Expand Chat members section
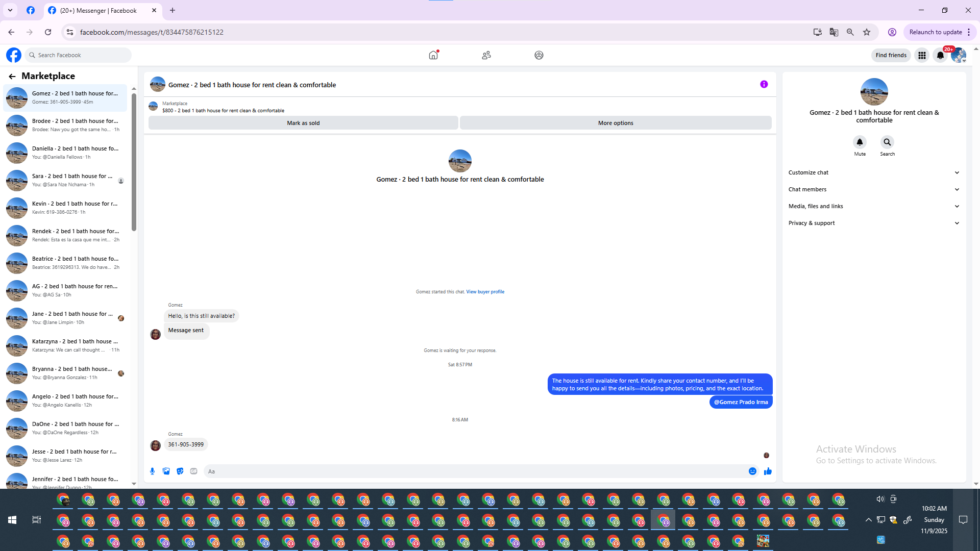980x551 pixels. coord(874,190)
